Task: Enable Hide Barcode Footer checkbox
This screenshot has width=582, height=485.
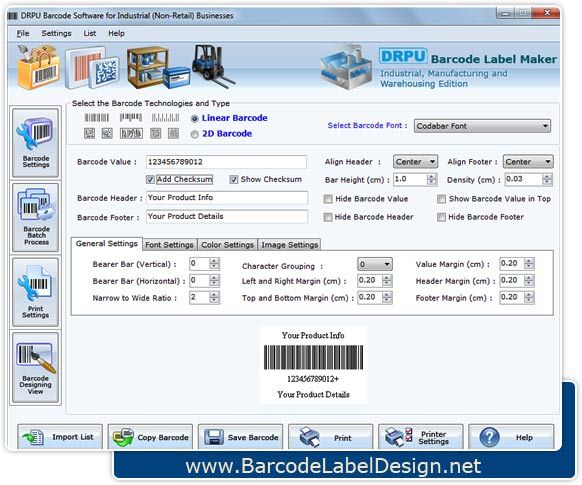Action: [x=441, y=217]
